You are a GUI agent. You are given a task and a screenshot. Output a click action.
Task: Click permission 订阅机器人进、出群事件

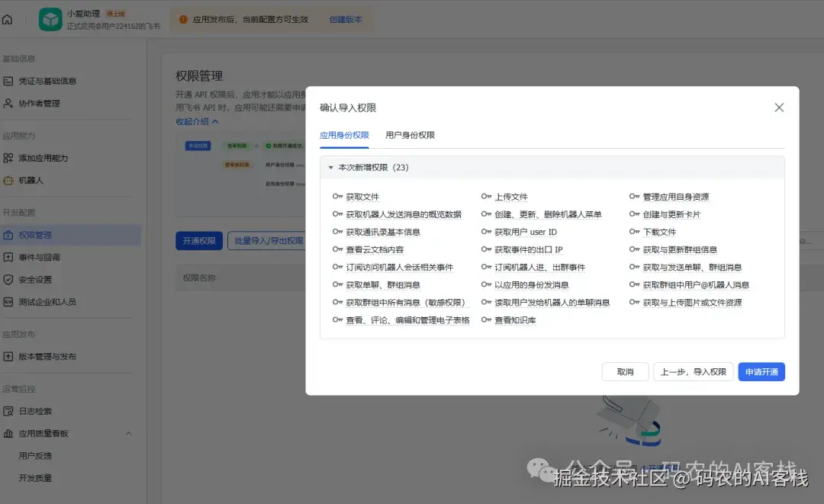click(x=539, y=267)
